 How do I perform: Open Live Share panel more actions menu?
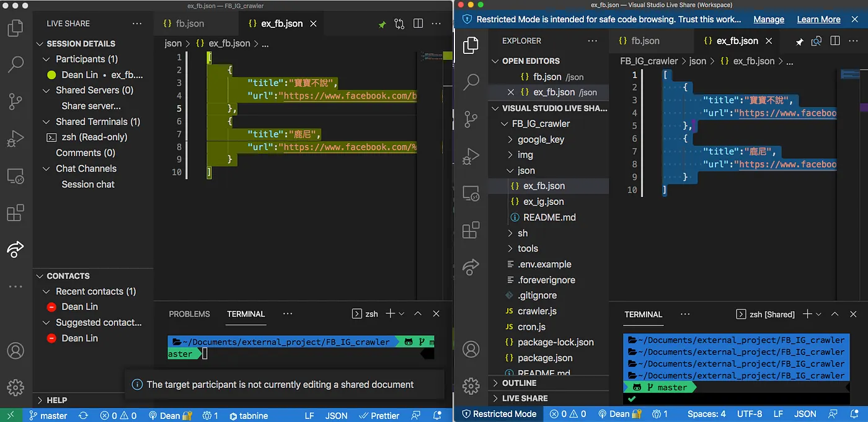point(137,24)
